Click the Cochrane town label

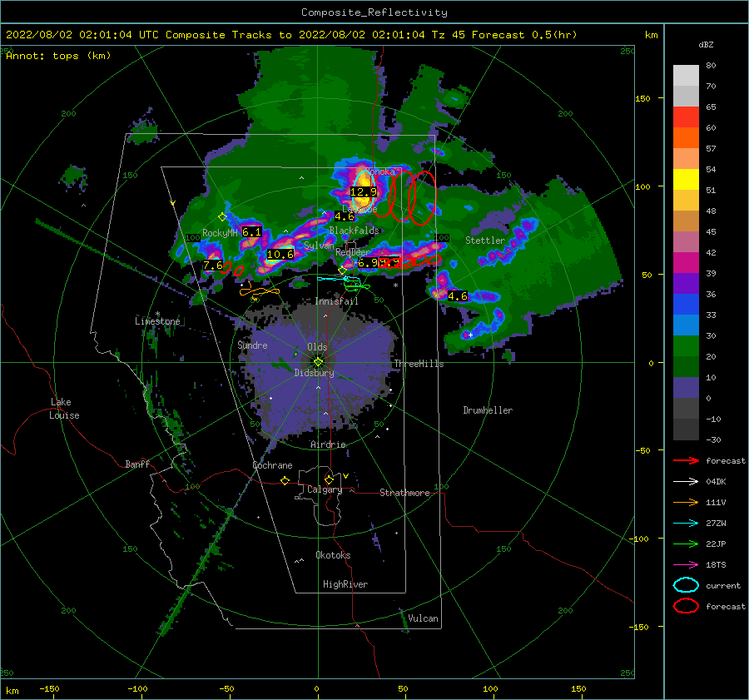pyautogui.click(x=272, y=465)
